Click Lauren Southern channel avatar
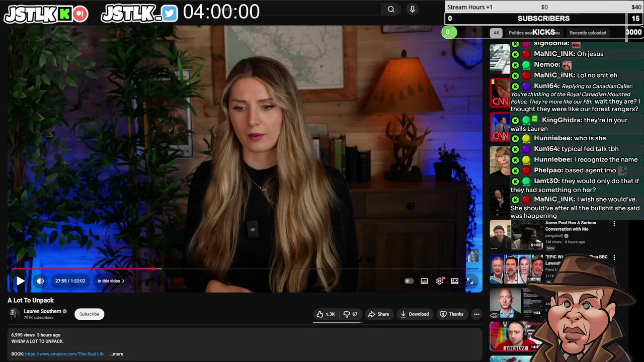This screenshot has width=644, height=362. point(14,314)
